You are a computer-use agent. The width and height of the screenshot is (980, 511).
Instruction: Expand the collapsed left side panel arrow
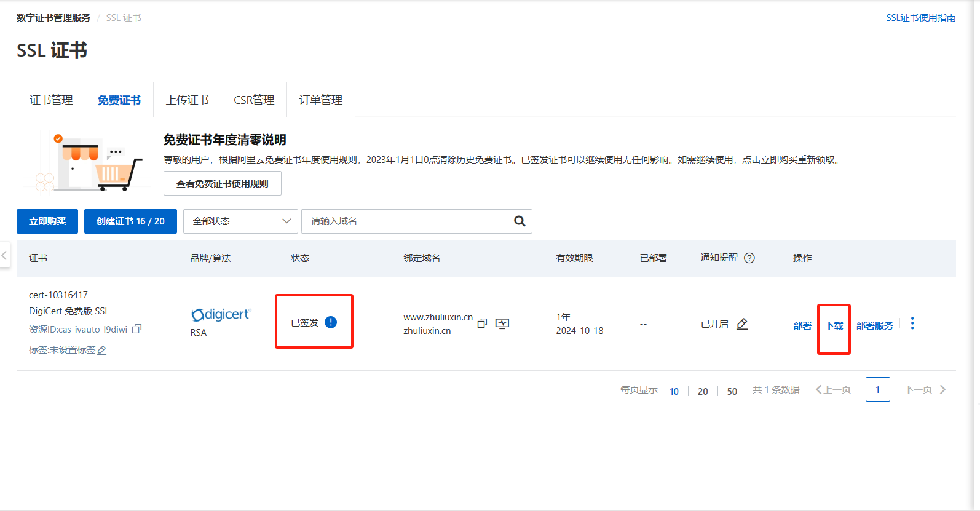[4, 255]
